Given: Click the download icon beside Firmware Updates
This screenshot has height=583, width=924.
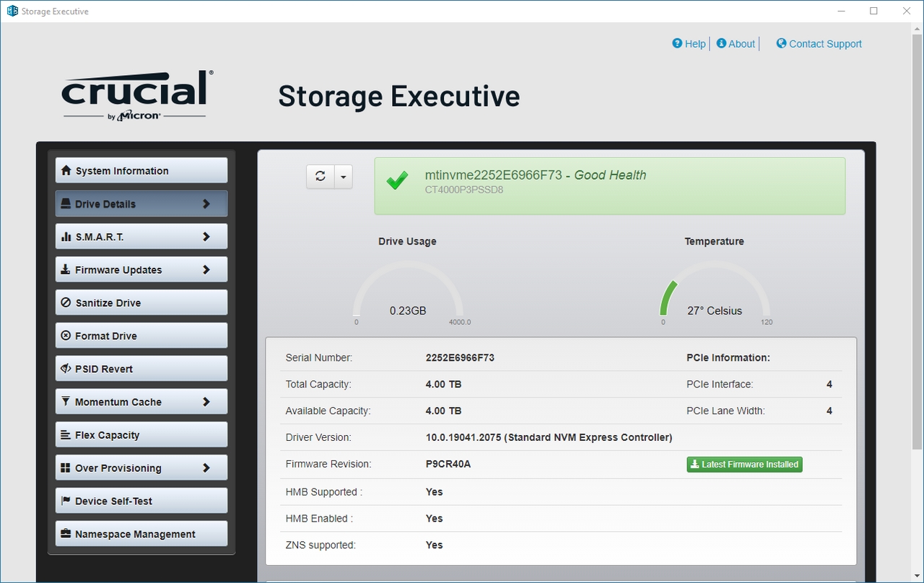Looking at the screenshot, I should point(66,270).
